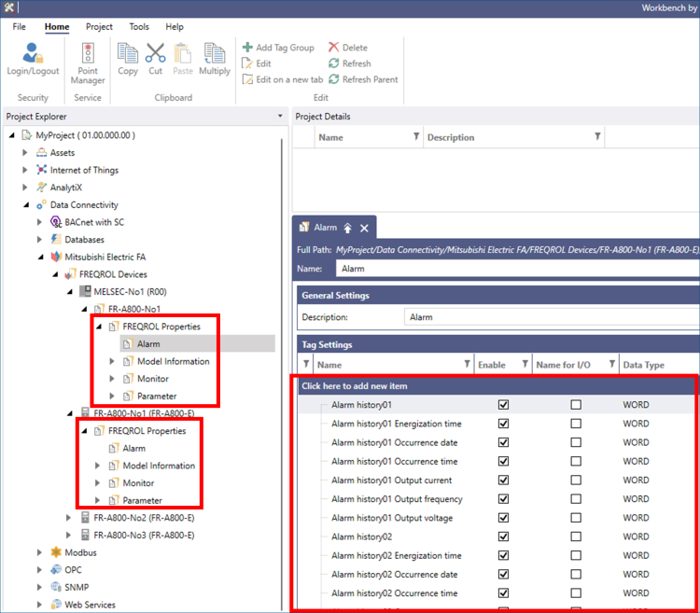The height and width of the screenshot is (613, 700).
Task: Uncheck Enable for Alarm history01 Energization time
Action: tap(503, 424)
